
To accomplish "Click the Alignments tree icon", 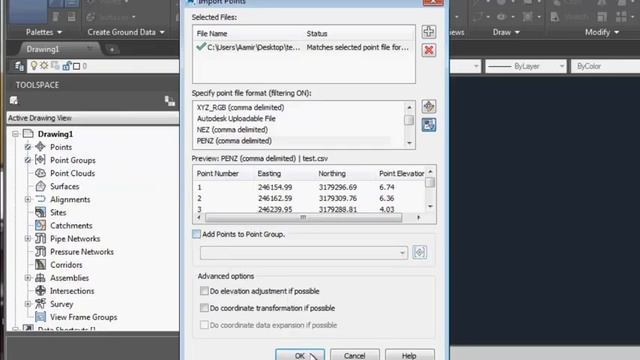I will click(40, 199).
